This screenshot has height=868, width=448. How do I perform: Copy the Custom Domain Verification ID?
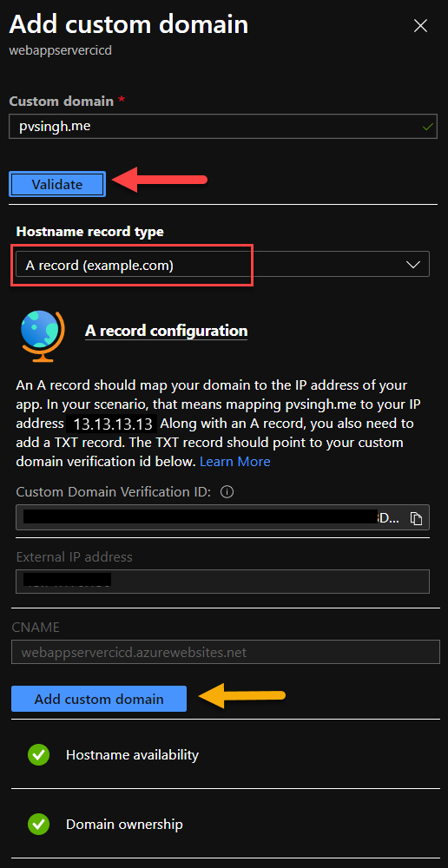pyautogui.click(x=416, y=518)
